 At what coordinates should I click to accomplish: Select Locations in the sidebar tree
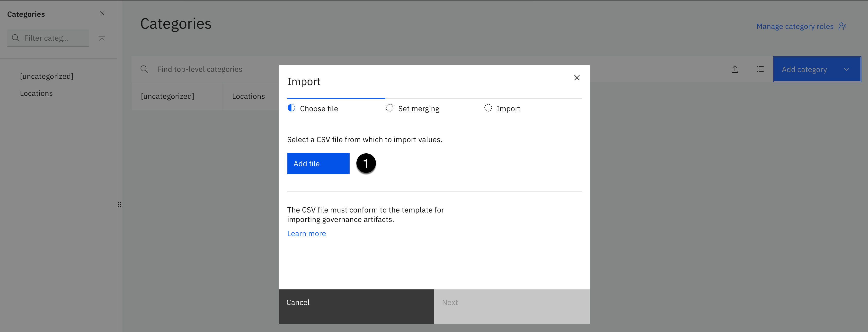tap(36, 93)
